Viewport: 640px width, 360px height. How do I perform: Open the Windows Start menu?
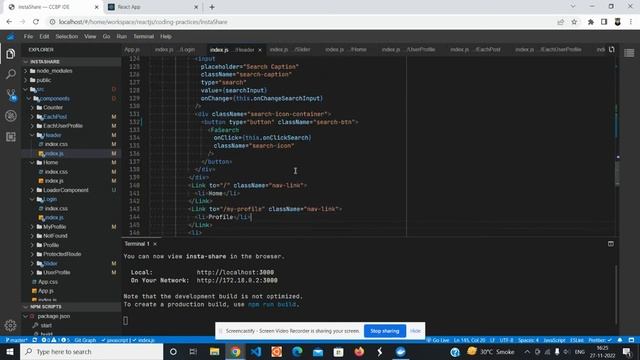coord(10,351)
